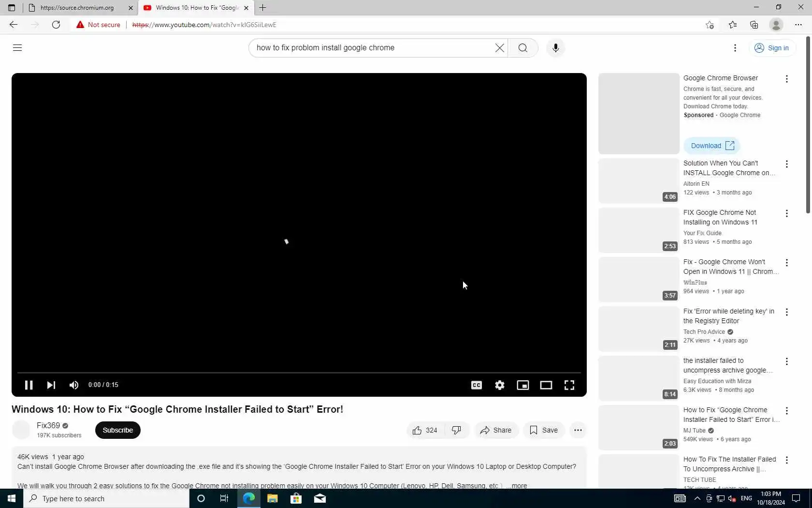View the Not secure site warning
This screenshot has width=812, height=508.
coord(98,25)
